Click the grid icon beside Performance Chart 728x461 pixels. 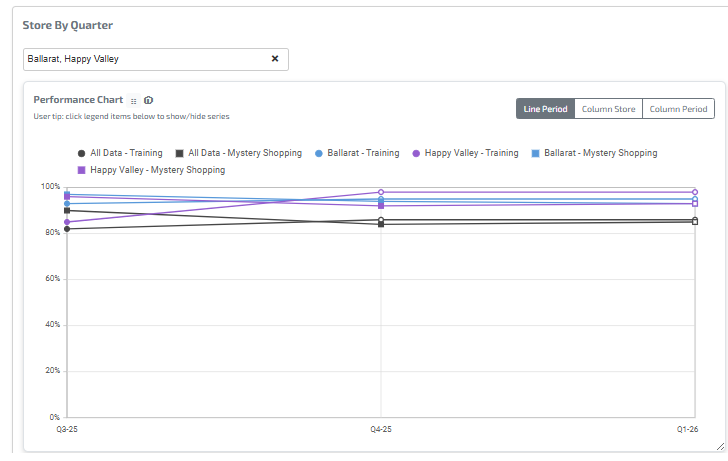point(134,101)
